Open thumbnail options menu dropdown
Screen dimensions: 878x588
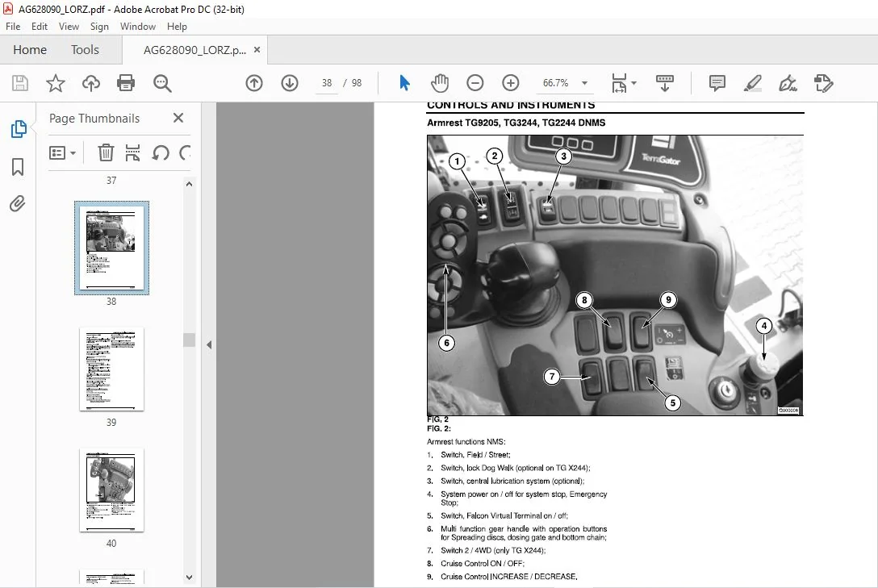coord(62,152)
